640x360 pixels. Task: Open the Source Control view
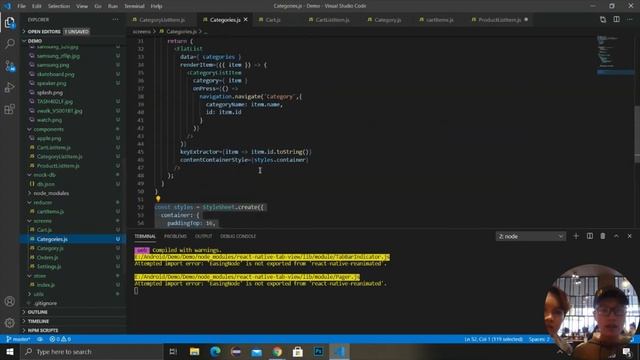(x=9, y=66)
